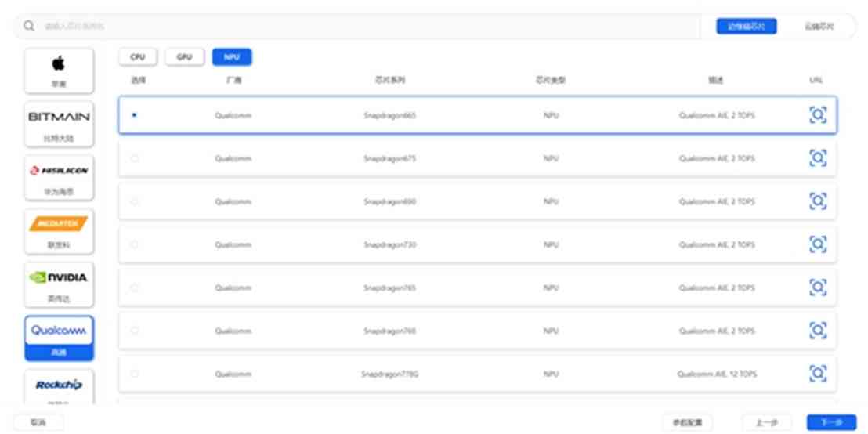Select the radio button for Snapdragon665
This screenshot has height=434, width=868.
[135, 115]
